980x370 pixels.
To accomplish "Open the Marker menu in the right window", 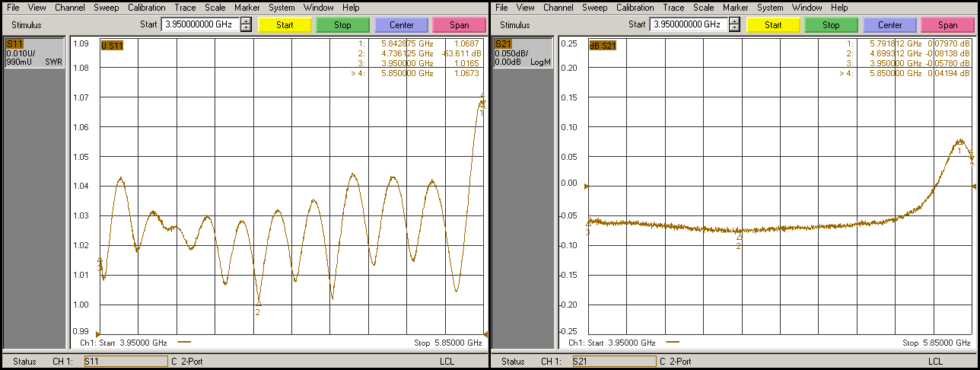I will coord(735,8).
